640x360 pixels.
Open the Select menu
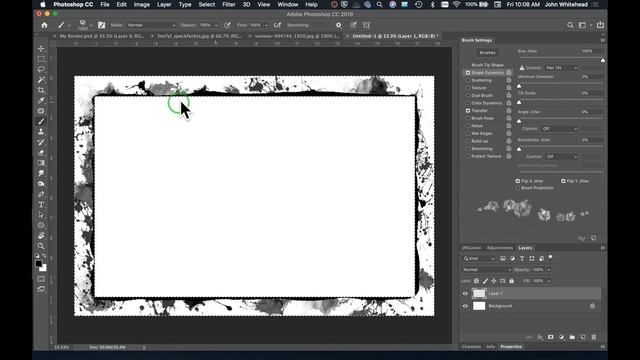tap(207, 4)
